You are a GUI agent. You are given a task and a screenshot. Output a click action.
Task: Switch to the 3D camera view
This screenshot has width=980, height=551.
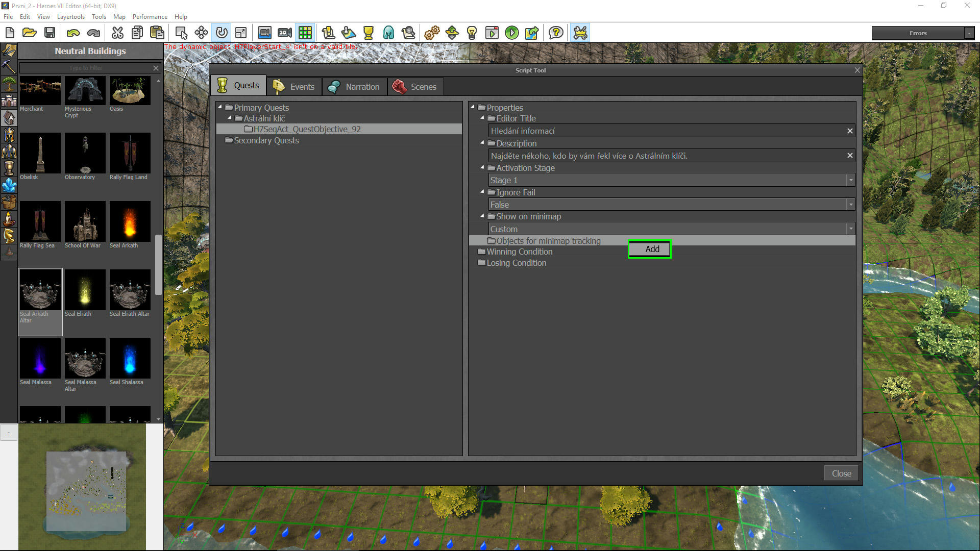[264, 33]
